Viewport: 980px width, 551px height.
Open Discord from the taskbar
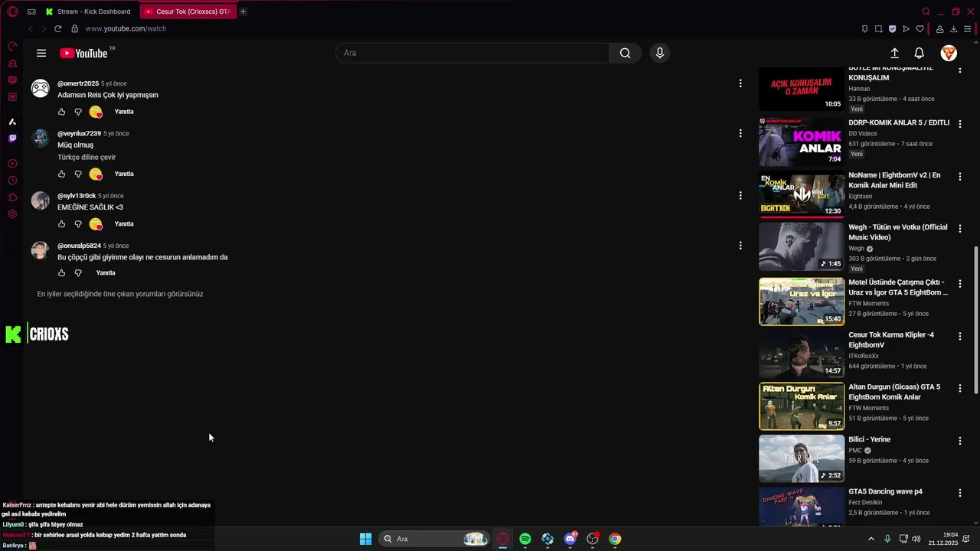pyautogui.click(x=570, y=539)
